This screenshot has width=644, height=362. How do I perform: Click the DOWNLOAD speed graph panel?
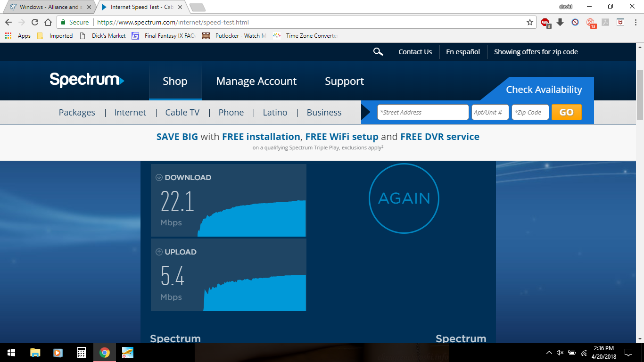coord(229,200)
